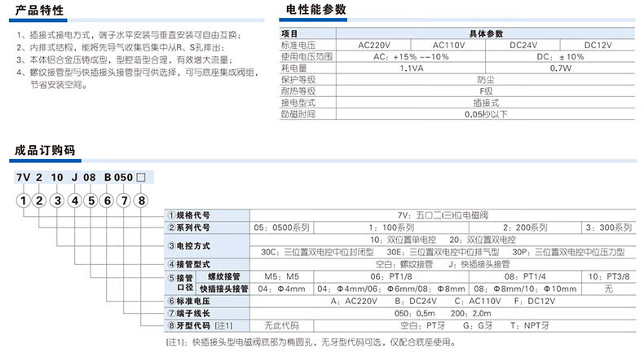Image resolution: width=644 pixels, height=353 pixels.
Task: Click feature line 2 about 内排式结构
Action: coord(121,47)
